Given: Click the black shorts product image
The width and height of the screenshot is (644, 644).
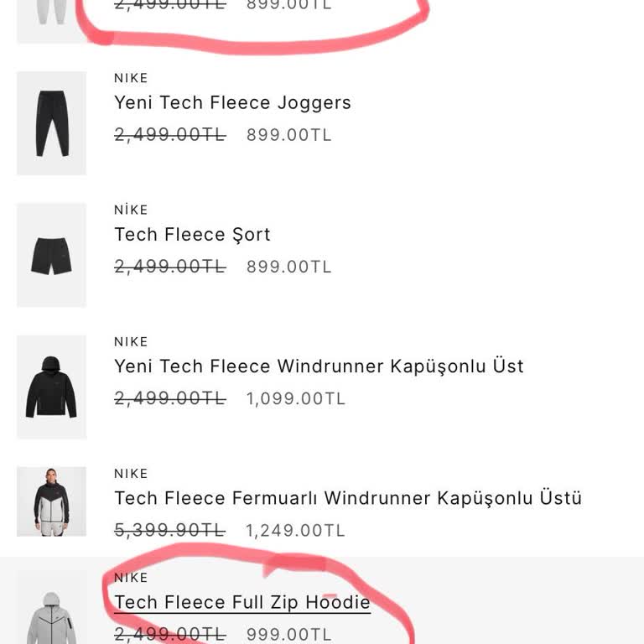Looking at the screenshot, I should pyautogui.click(x=51, y=255).
